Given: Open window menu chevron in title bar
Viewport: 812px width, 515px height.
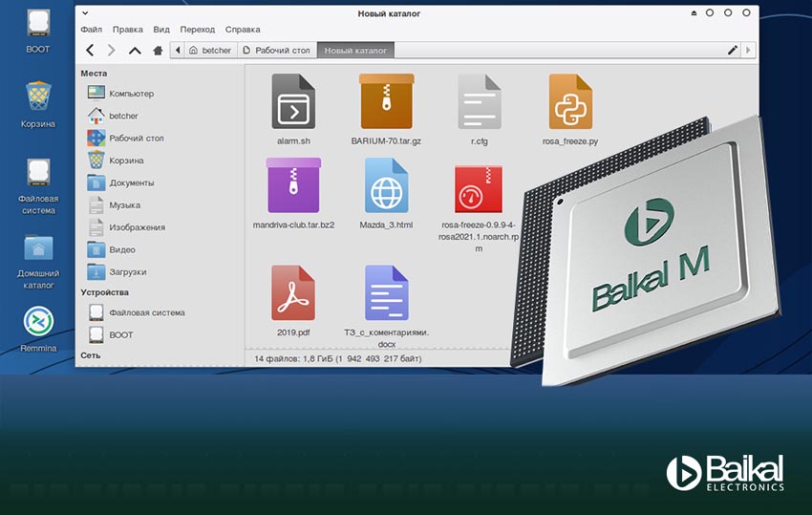Looking at the screenshot, I should [x=85, y=13].
